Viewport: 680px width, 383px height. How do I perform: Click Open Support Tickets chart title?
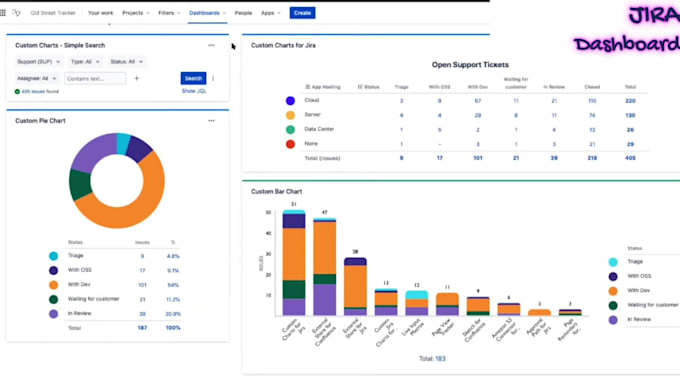point(470,65)
